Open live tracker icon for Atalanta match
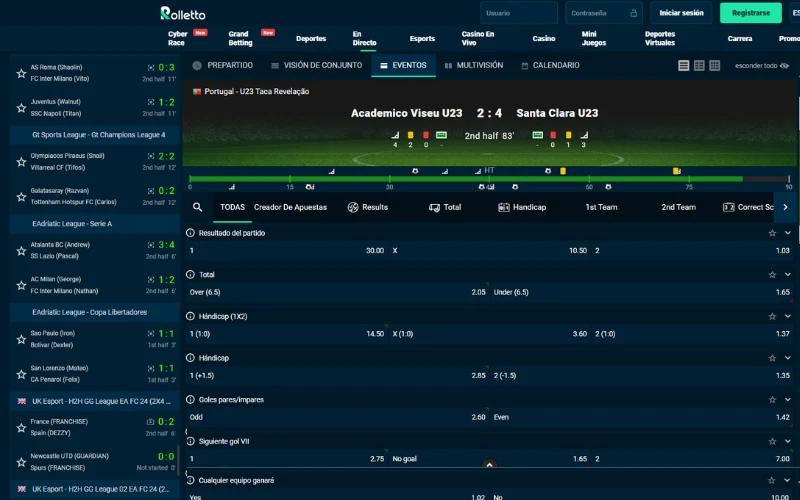Viewport: 800px width, 500px height. 151,245
